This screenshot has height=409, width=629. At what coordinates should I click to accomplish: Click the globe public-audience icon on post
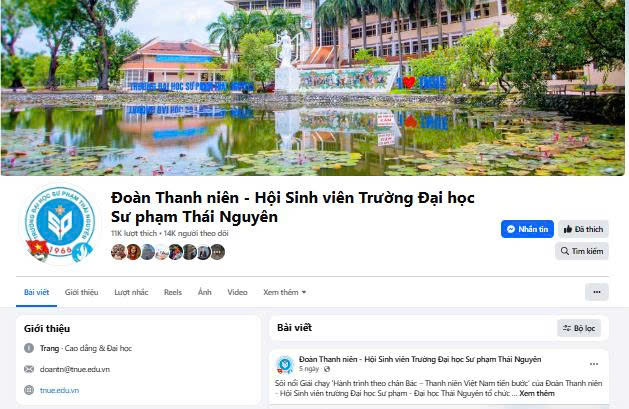[x=327, y=369]
